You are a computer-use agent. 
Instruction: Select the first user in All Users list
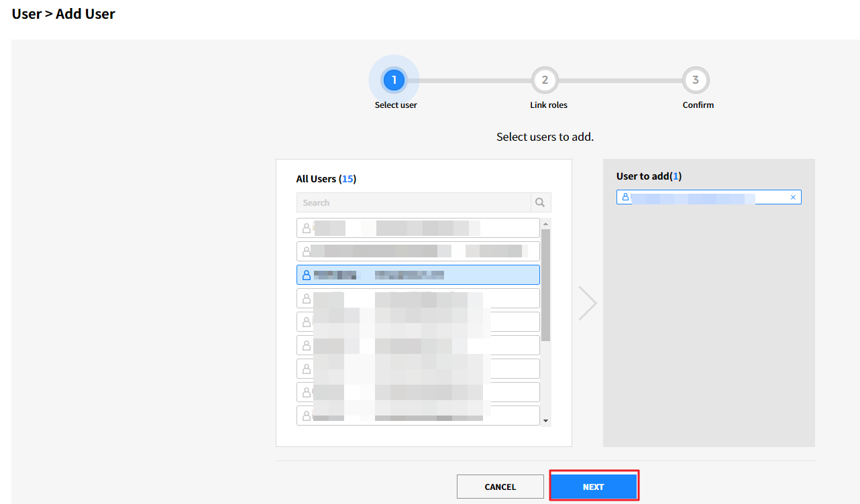coord(417,228)
